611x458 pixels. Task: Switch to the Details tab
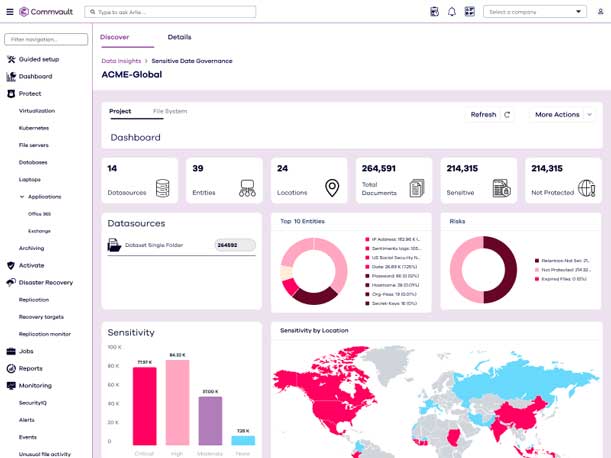(x=179, y=37)
